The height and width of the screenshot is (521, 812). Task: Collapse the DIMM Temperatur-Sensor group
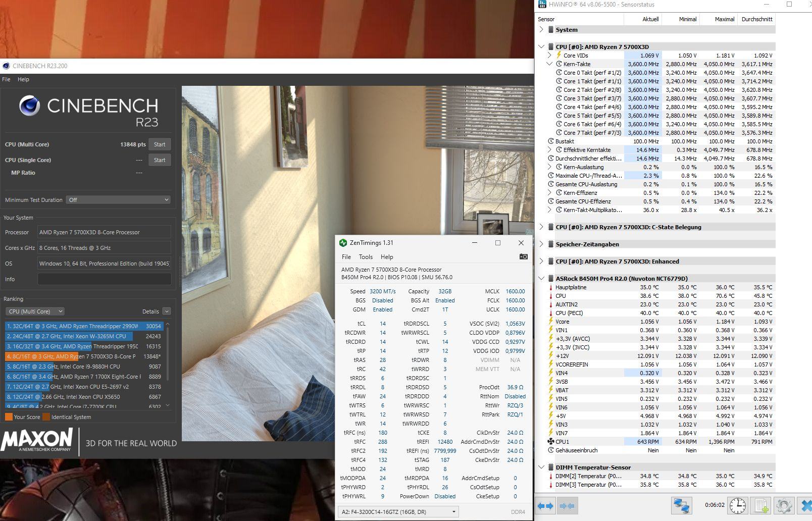[541, 467]
